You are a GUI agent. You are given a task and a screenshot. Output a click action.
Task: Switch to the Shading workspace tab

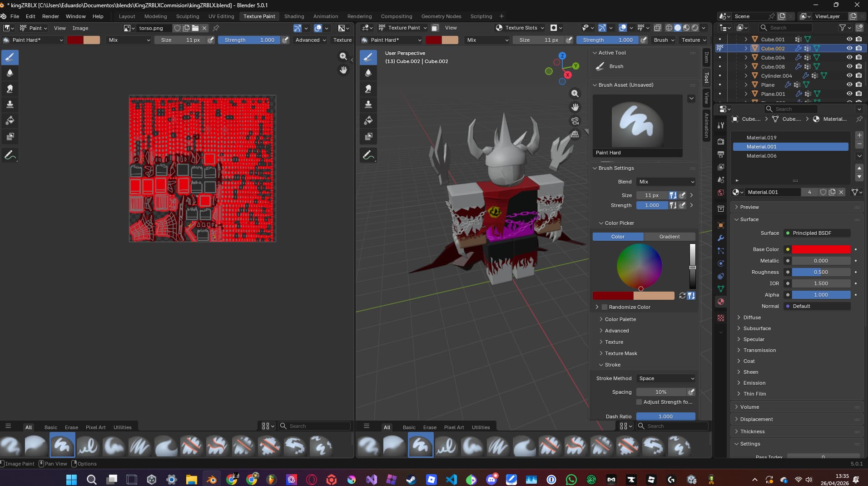pos(294,16)
